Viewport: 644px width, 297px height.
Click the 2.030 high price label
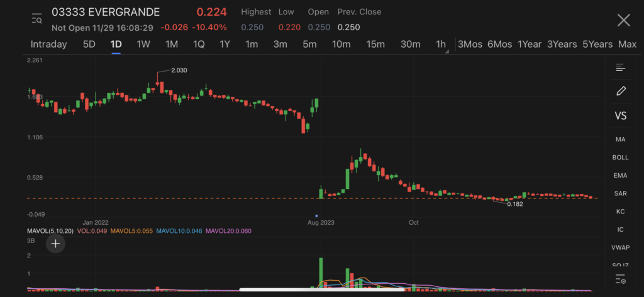click(179, 70)
